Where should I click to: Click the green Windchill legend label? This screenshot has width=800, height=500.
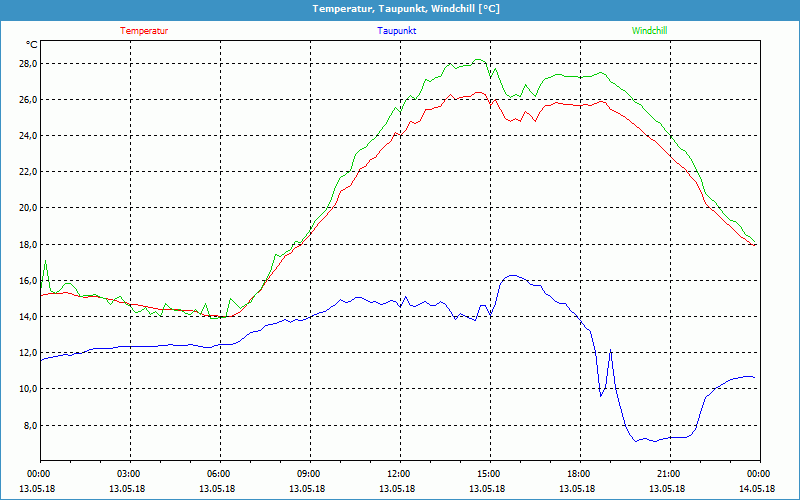[649, 31]
